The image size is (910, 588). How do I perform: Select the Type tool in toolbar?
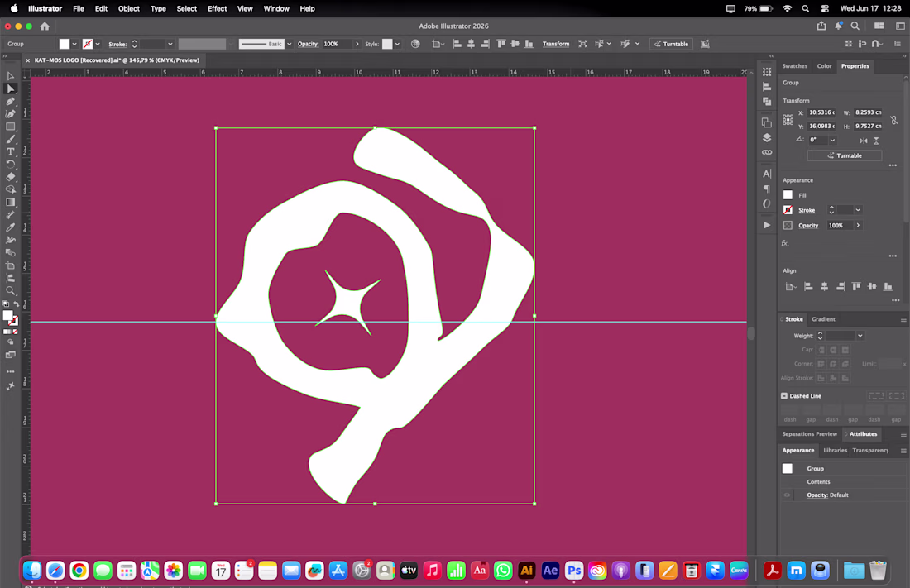[x=11, y=152]
